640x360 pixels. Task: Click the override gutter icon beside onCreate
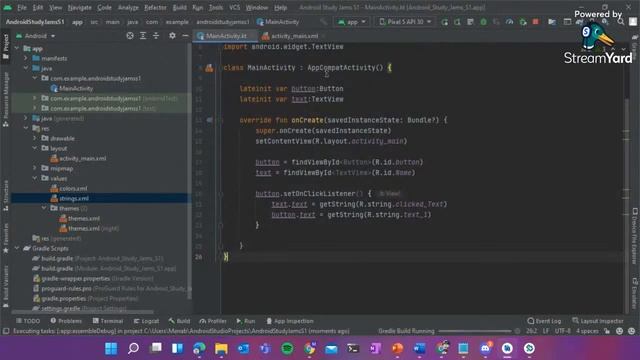tap(209, 120)
